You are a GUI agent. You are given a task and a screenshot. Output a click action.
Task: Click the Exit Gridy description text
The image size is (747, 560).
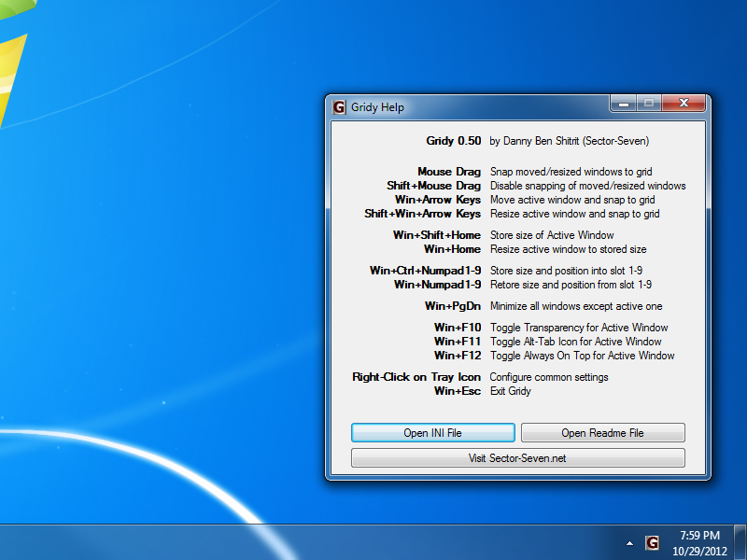click(x=510, y=391)
